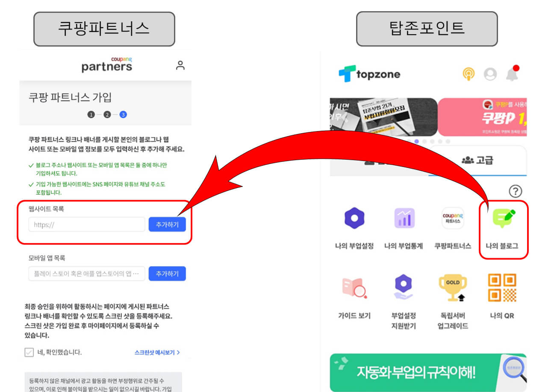The height and width of the screenshot is (392, 545).
Task: Click the pink 쿠팡P promotional banner
Action: [x=482, y=117]
